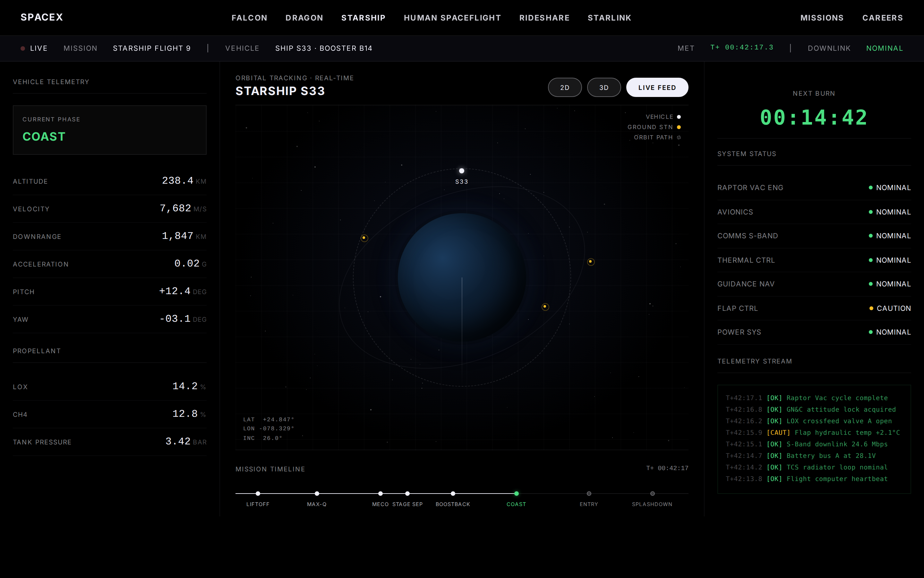Click the Current Phase COAST card
This screenshot has height=578, width=924.
110,130
